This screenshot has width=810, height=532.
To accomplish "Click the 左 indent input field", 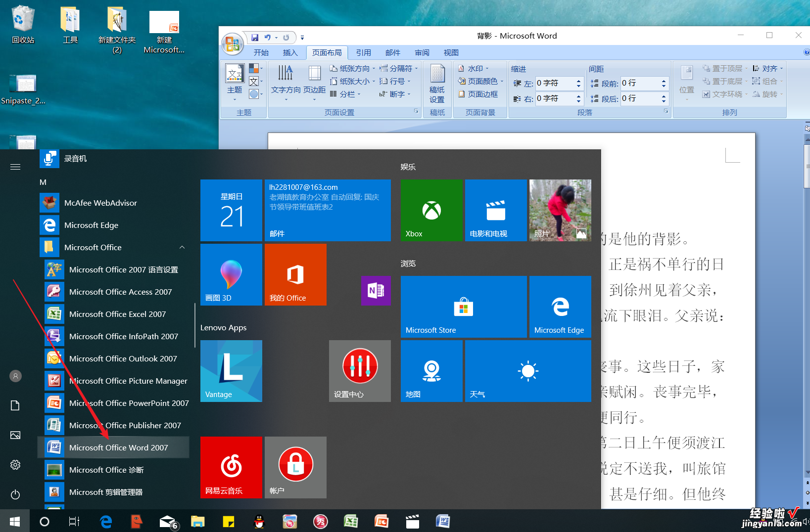I will 555,83.
